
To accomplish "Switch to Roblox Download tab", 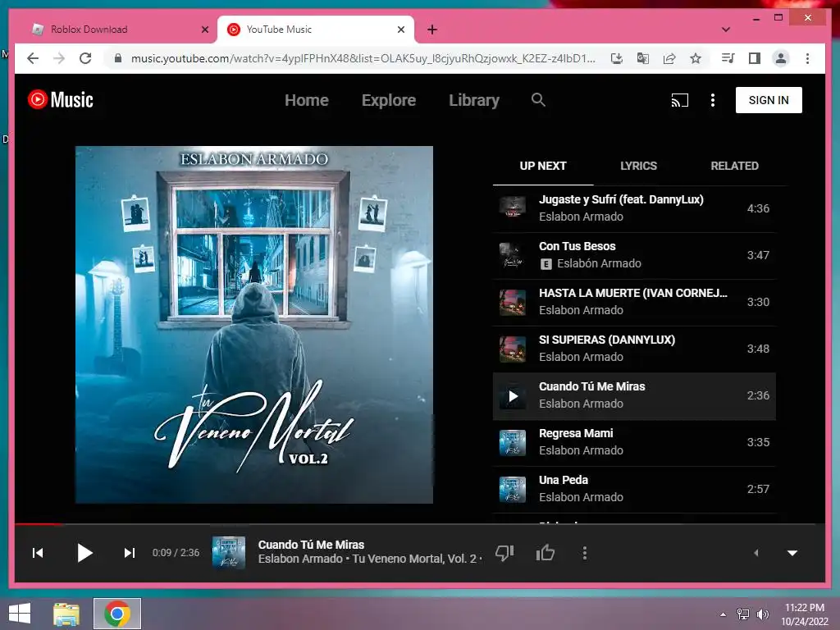I will (x=116, y=30).
